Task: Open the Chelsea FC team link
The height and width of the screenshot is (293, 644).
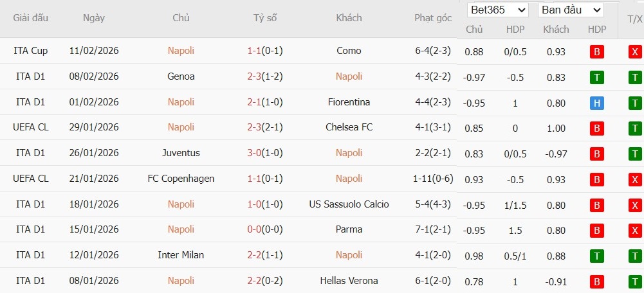Action: (349, 127)
